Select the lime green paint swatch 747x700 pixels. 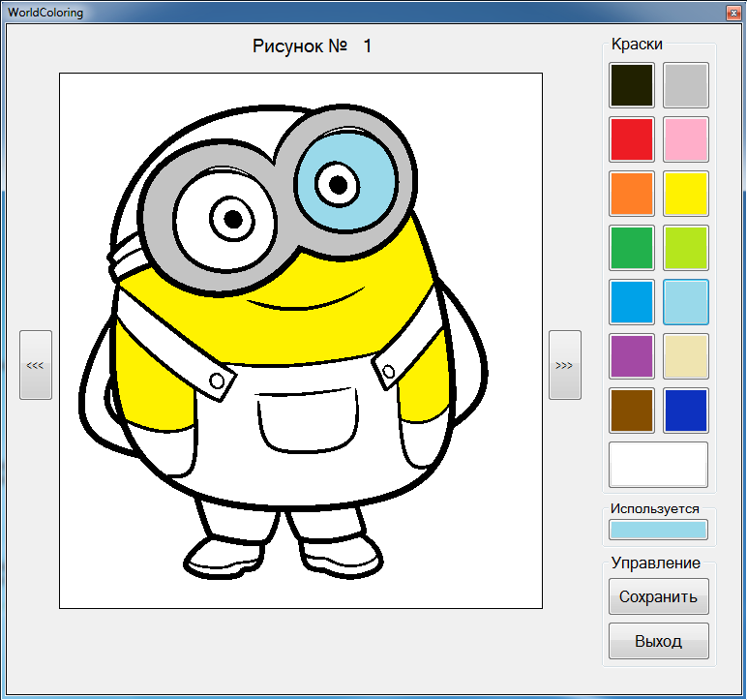(x=685, y=248)
